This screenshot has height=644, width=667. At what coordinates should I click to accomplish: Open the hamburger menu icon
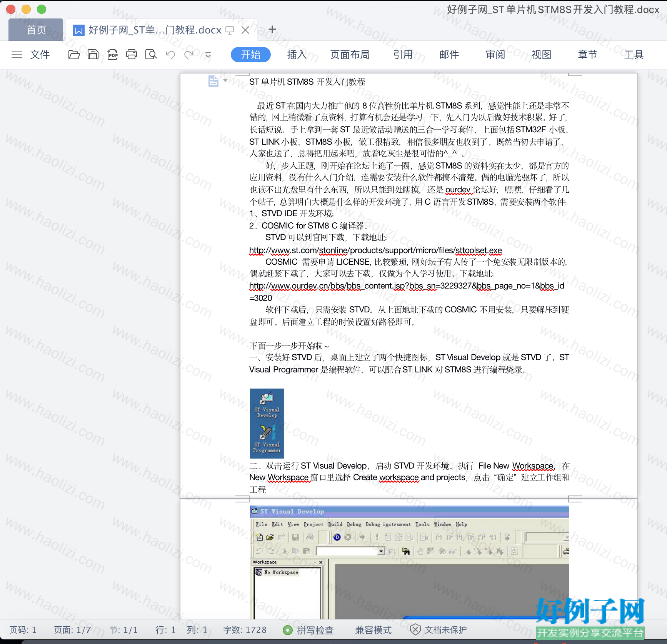pyautogui.click(x=17, y=54)
